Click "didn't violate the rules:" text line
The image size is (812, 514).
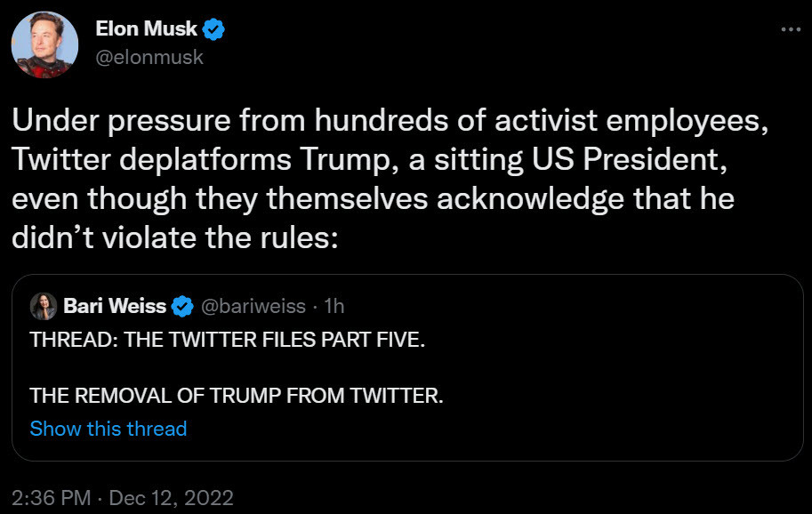[x=175, y=237]
